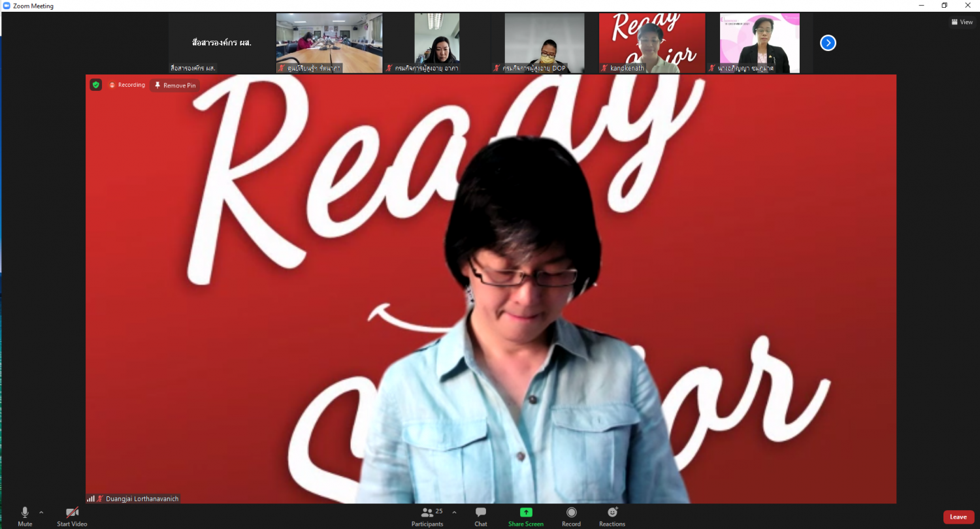Viewport: 980px width, 529px height.
Task: Click Share Screen
Action: [526, 517]
